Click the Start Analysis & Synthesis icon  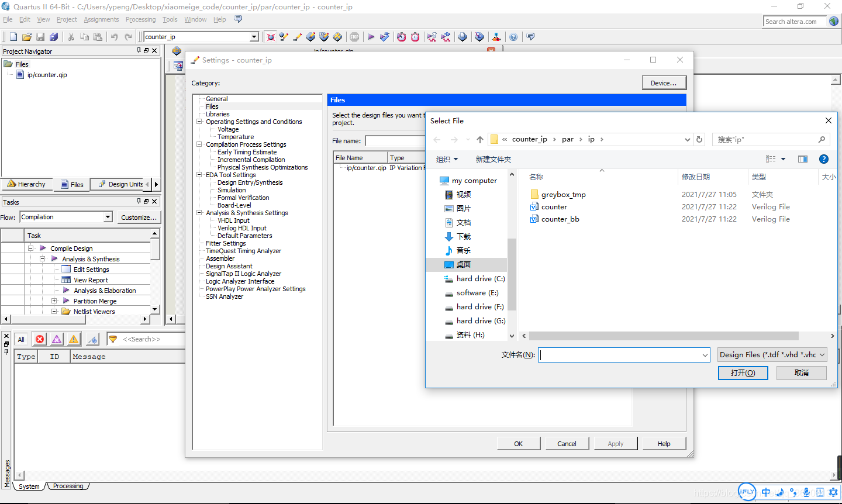click(384, 37)
